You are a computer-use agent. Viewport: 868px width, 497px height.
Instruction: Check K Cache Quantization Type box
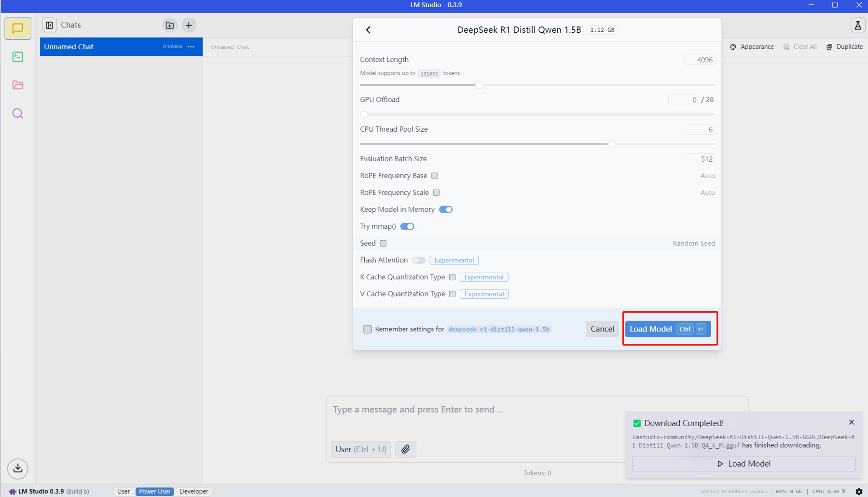(452, 277)
